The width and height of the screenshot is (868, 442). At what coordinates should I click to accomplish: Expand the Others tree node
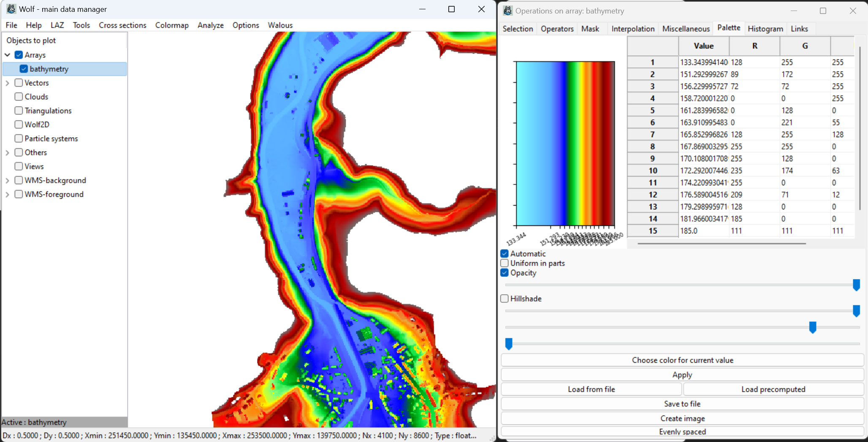coord(8,153)
